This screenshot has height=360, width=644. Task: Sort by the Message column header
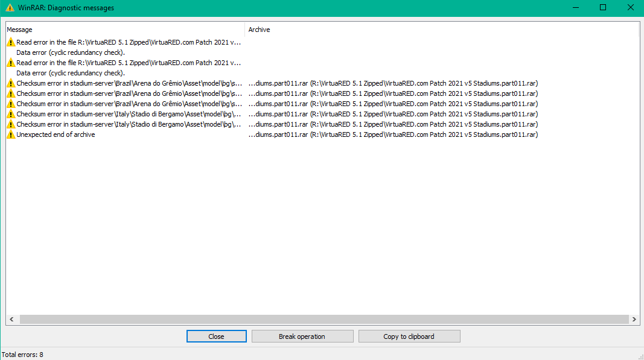coord(126,30)
